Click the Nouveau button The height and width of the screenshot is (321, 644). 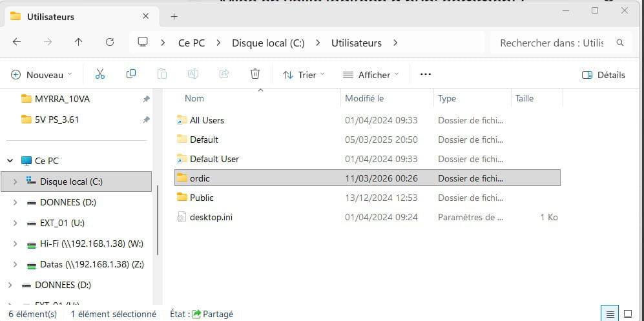coord(41,75)
